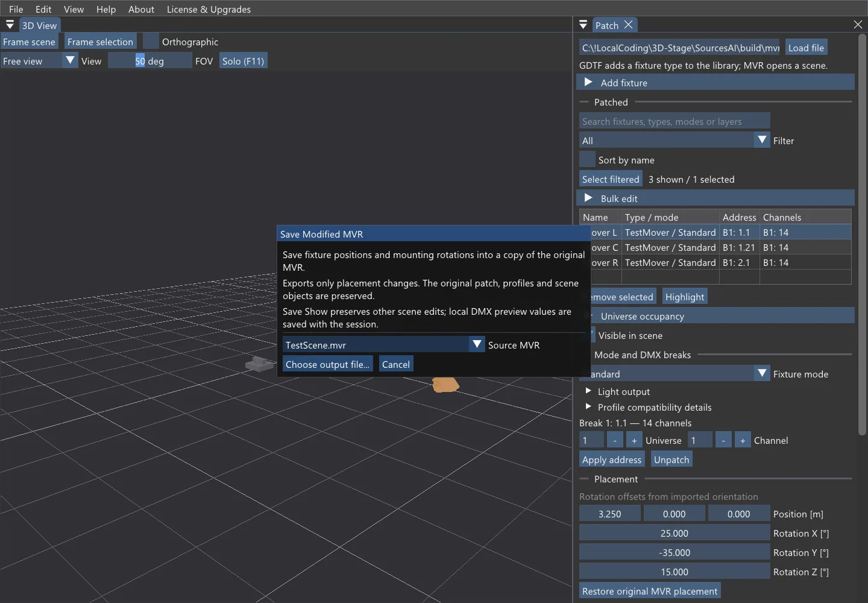Click the last Position field 0.000
Screen dimensions: 868x603
tap(738, 514)
